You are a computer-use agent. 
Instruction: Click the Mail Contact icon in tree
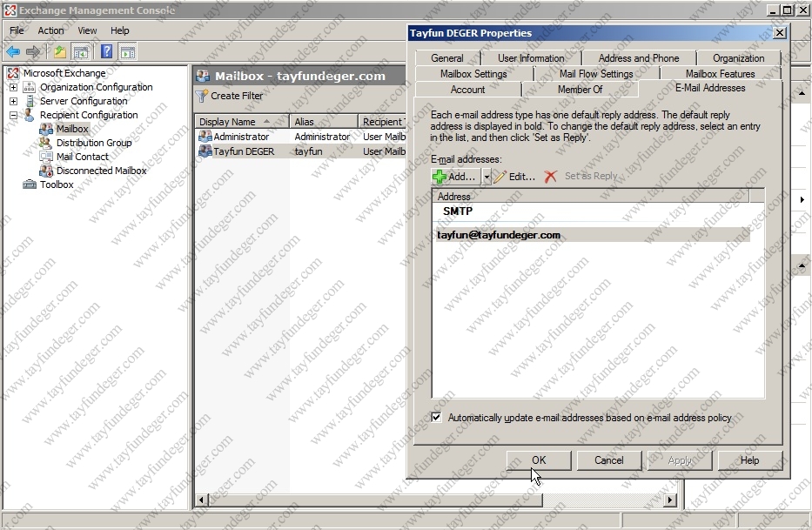tap(46, 157)
